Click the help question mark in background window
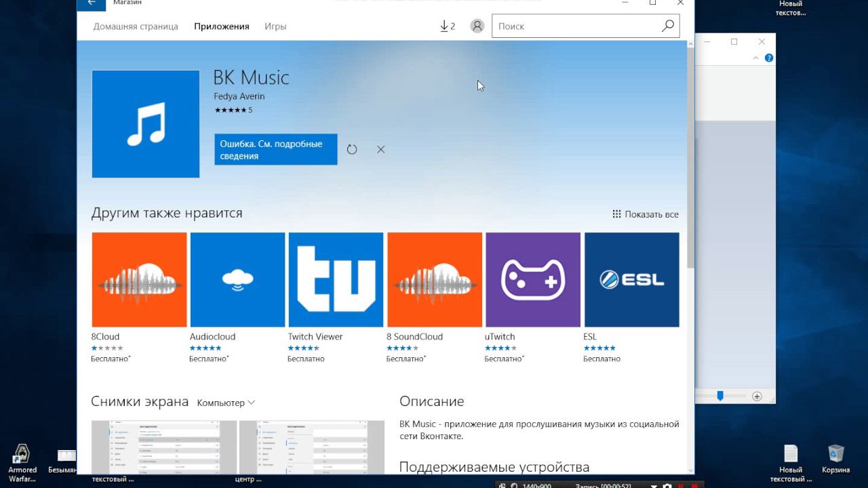 coord(769,58)
